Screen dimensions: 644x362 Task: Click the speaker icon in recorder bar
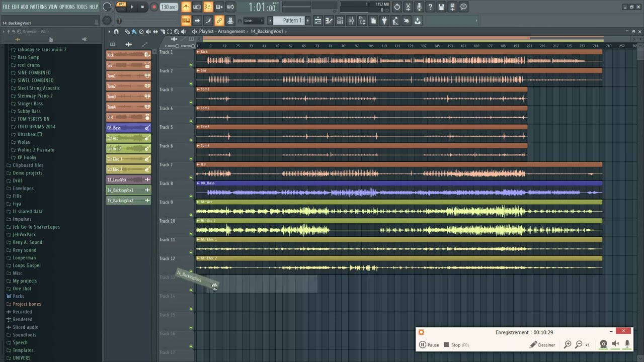point(615,344)
